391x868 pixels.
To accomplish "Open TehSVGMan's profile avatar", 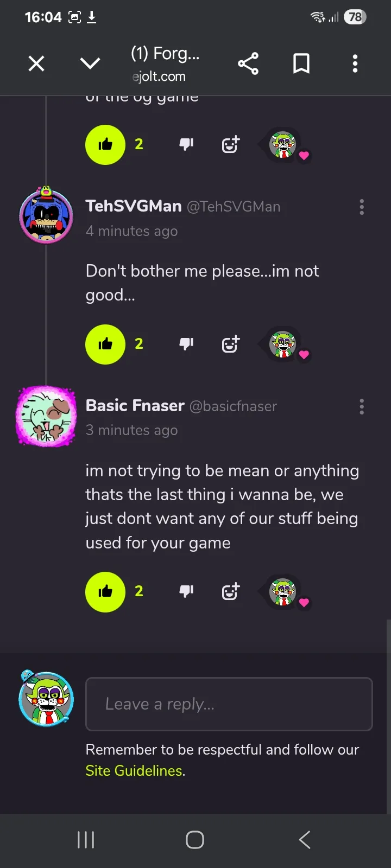I will [x=46, y=215].
